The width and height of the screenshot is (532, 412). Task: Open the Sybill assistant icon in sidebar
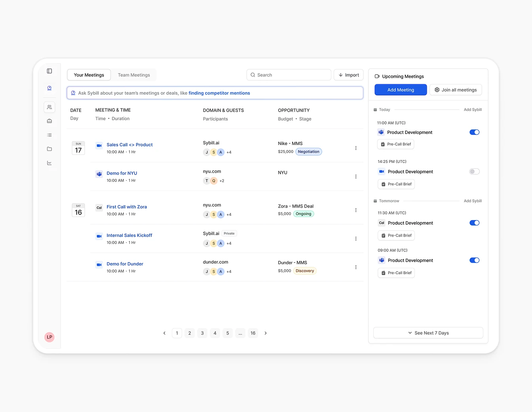point(49,88)
